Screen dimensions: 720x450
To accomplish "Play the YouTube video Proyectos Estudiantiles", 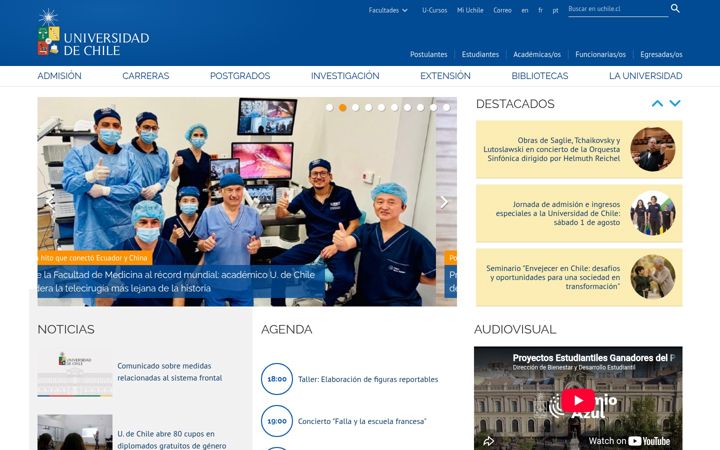I will coord(578,400).
